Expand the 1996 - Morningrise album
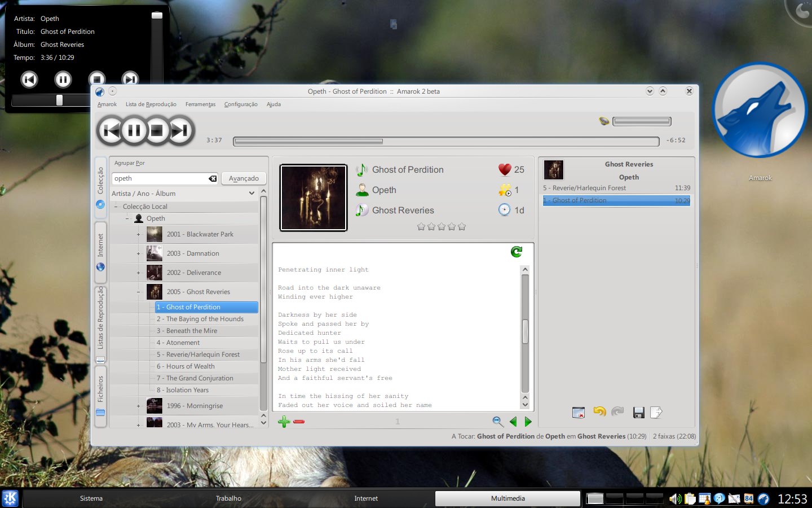The height and width of the screenshot is (508, 812). point(138,406)
